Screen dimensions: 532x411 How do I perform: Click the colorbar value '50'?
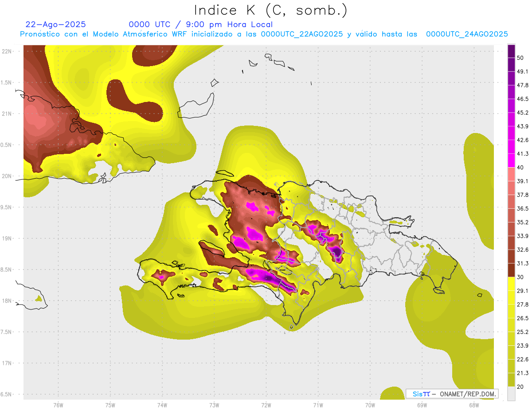click(521, 58)
